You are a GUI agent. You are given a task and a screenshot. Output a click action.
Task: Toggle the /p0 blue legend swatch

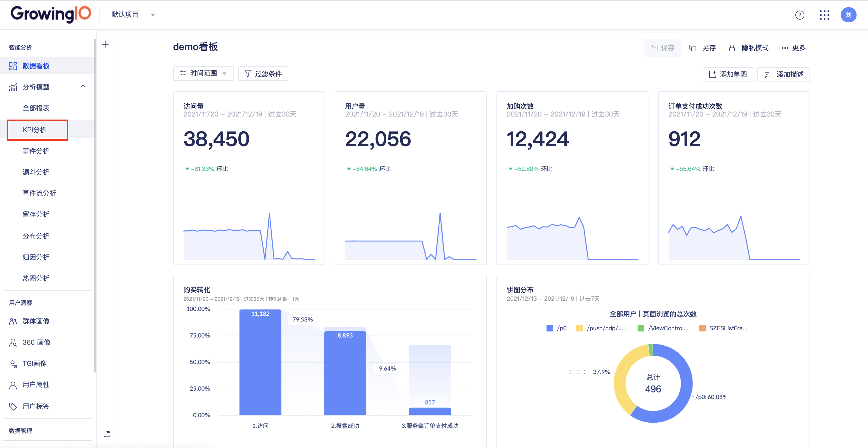[x=550, y=328]
